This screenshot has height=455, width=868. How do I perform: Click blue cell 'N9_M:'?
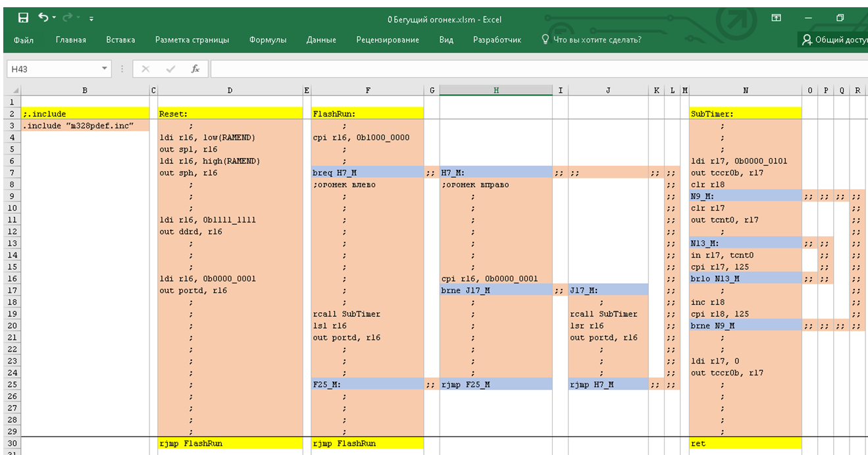pos(746,196)
